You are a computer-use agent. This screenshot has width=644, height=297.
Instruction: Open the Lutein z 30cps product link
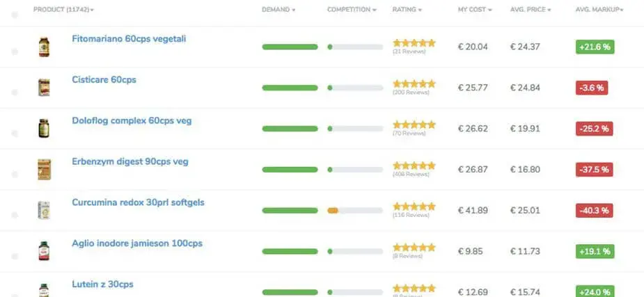click(102, 284)
